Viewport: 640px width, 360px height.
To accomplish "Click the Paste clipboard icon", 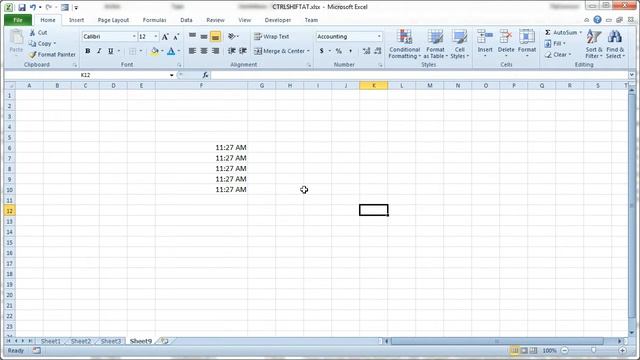I will (x=16, y=38).
